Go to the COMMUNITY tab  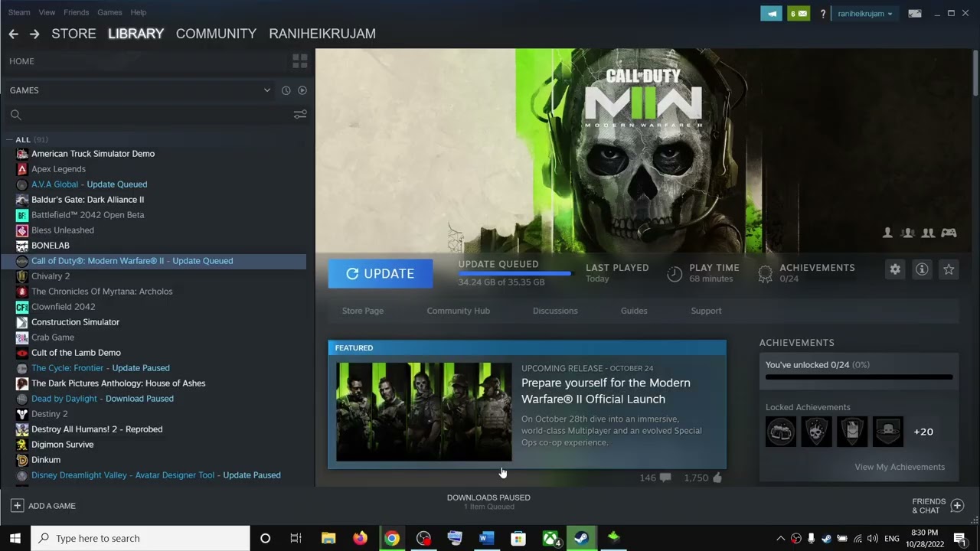click(216, 34)
